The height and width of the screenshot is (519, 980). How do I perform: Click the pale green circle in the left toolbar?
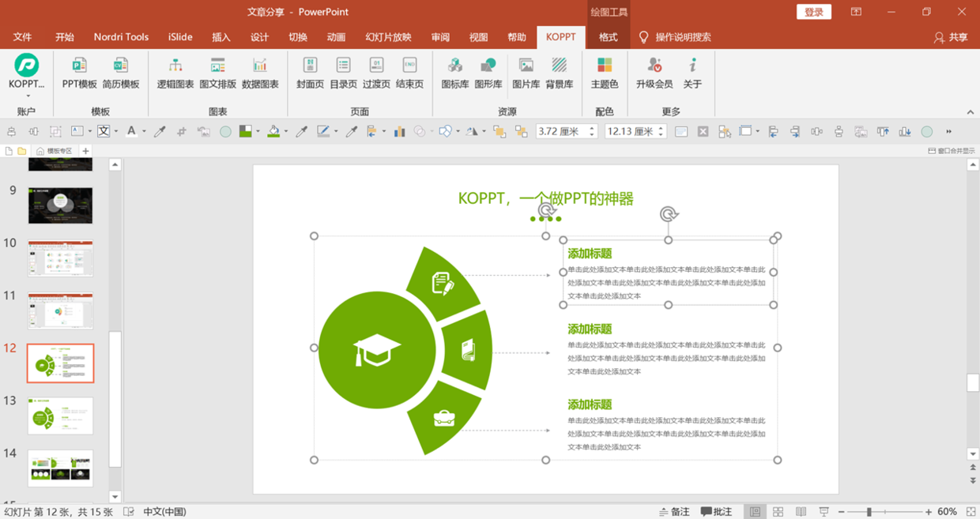tap(225, 132)
